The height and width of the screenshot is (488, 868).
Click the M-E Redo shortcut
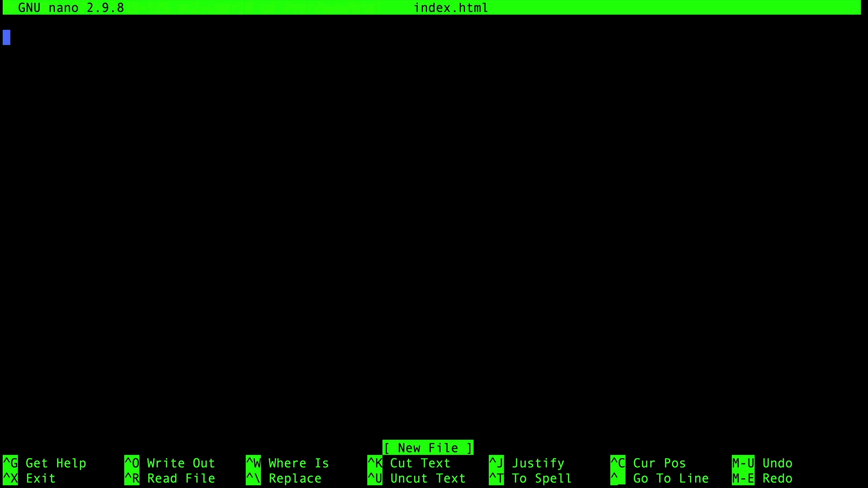coord(777,479)
